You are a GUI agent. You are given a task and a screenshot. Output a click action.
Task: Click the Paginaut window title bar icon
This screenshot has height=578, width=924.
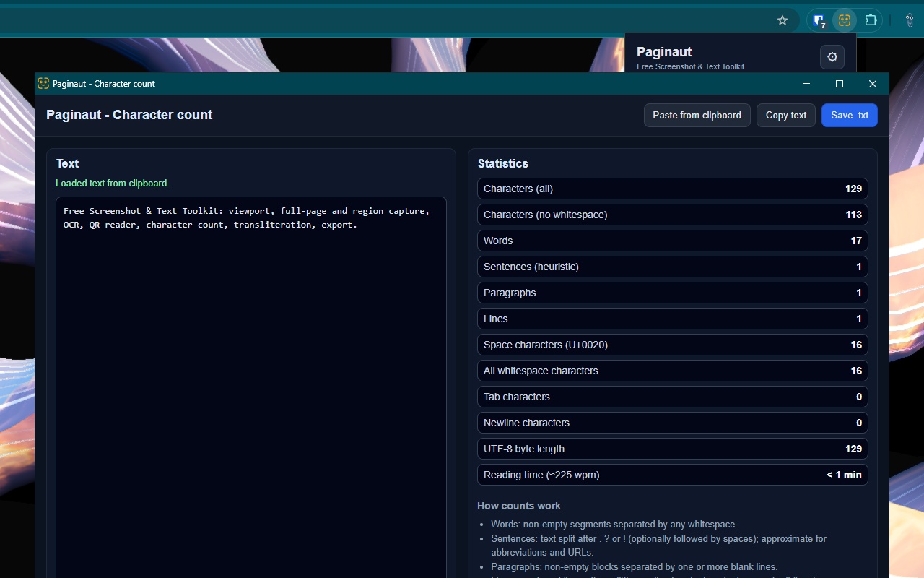(x=43, y=83)
